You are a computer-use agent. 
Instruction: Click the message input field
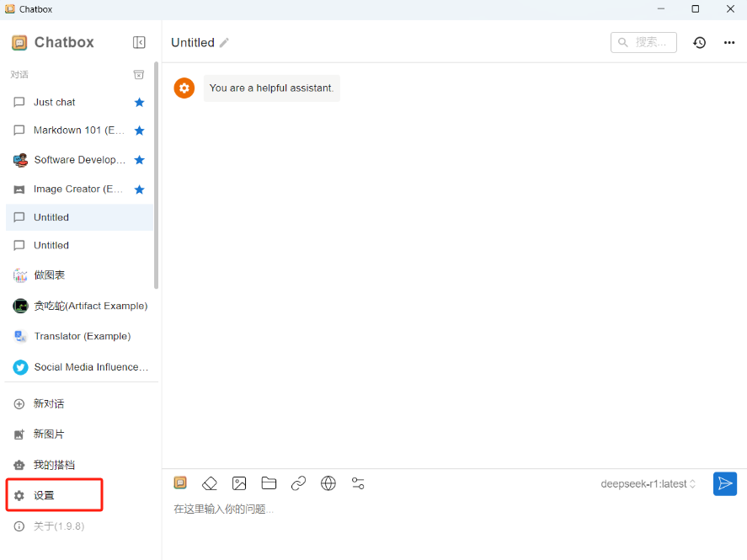[x=438, y=509]
